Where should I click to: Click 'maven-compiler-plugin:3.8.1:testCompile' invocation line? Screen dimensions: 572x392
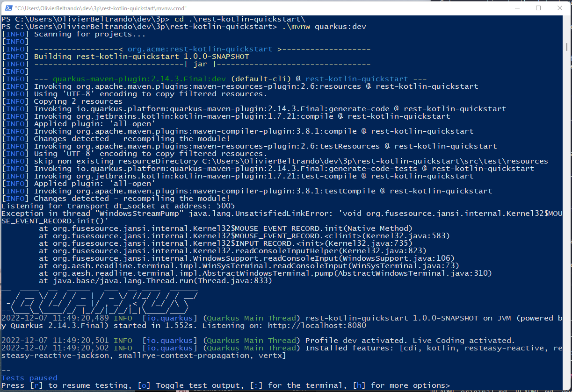click(263, 191)
